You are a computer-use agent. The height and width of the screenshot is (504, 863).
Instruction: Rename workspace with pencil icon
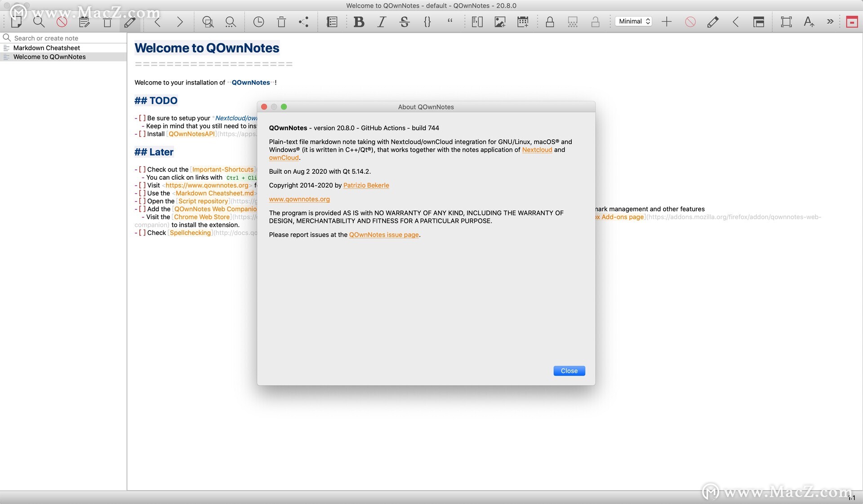tap(713, 22)
